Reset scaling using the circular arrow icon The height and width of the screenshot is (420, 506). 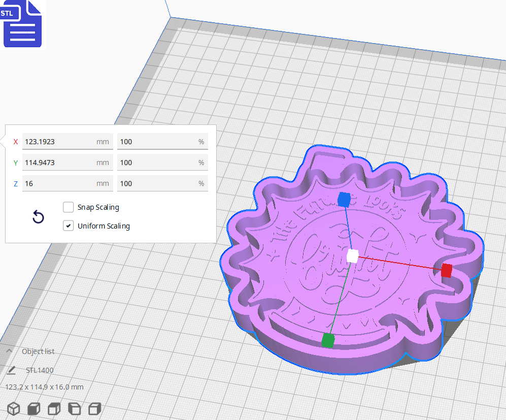click(x=38, y=216)
